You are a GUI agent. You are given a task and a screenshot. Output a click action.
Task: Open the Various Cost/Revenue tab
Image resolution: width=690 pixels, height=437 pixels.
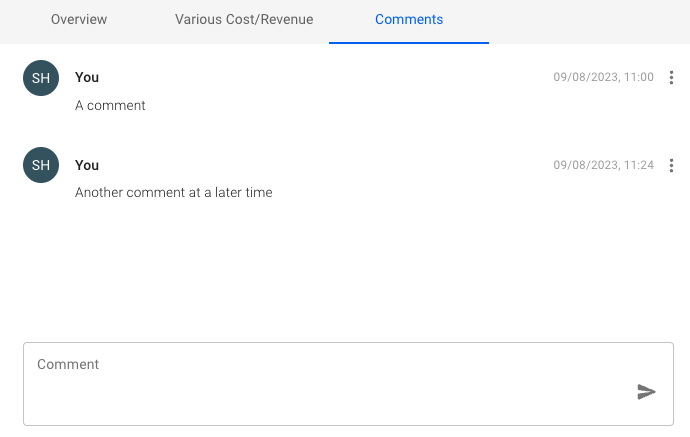click(244, 20)
